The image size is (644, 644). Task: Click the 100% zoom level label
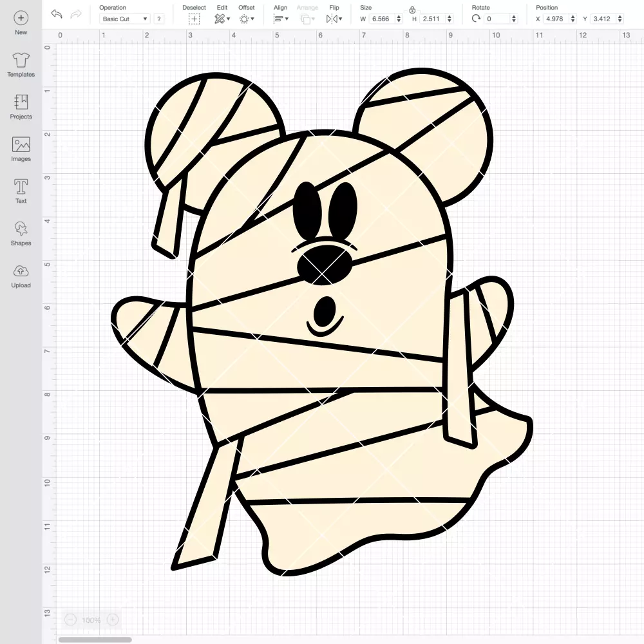(91, 620)
